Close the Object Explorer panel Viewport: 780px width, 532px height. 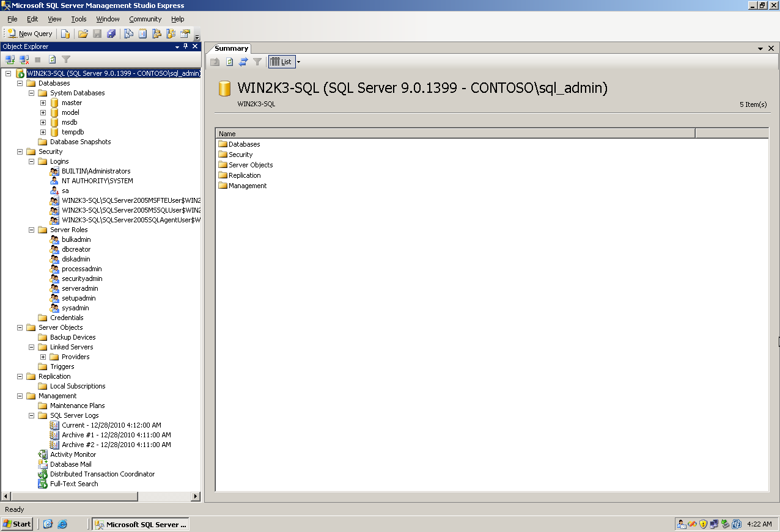click(x=195, y=46)
